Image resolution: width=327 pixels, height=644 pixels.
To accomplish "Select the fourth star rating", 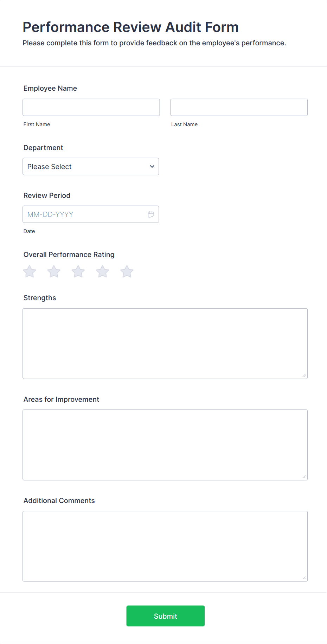I will [x=102, y=271].
